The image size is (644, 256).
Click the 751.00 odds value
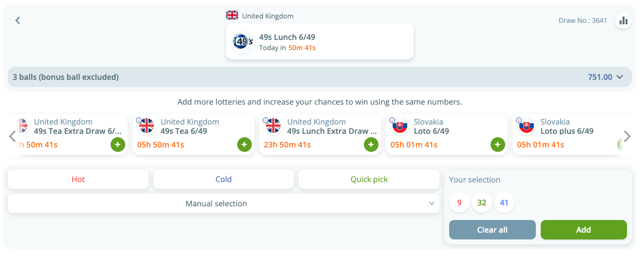600,77
